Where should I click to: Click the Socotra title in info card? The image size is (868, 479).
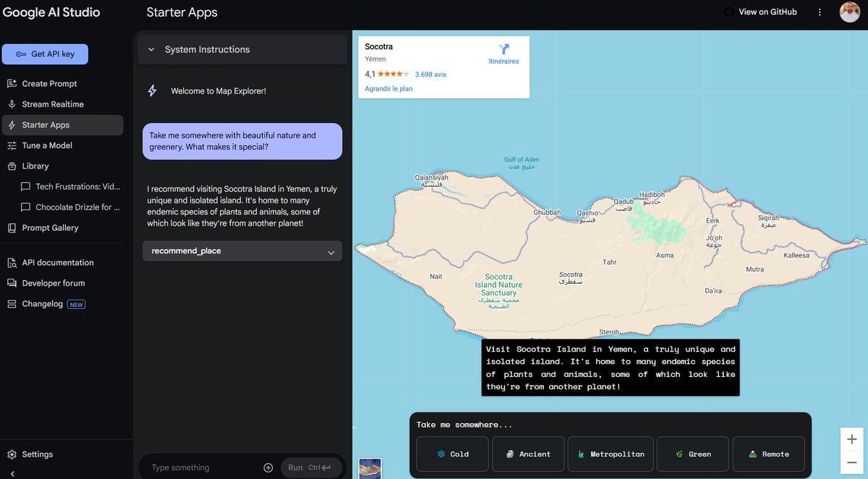[379, 47]
